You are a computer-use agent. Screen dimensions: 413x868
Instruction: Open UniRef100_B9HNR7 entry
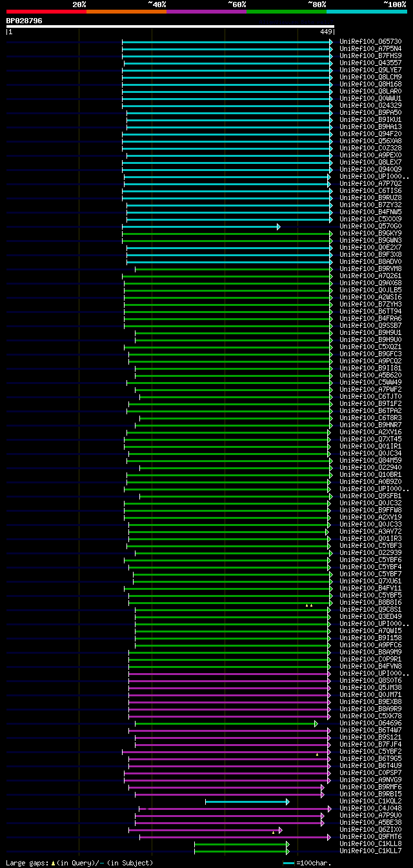coord(371,425)
